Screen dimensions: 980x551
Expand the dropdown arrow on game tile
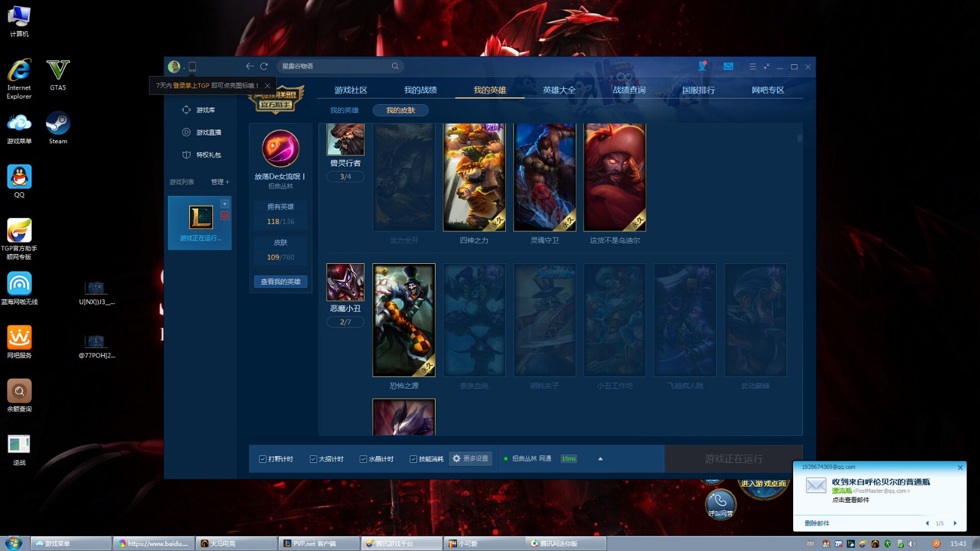point(225,204)
